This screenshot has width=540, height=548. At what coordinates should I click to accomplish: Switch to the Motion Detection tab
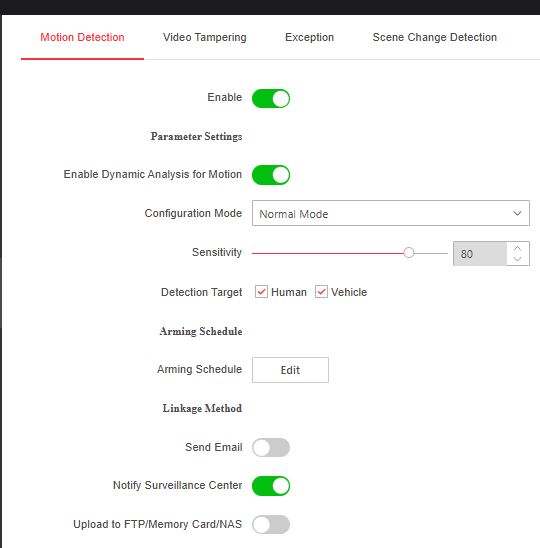click(82, 37)
